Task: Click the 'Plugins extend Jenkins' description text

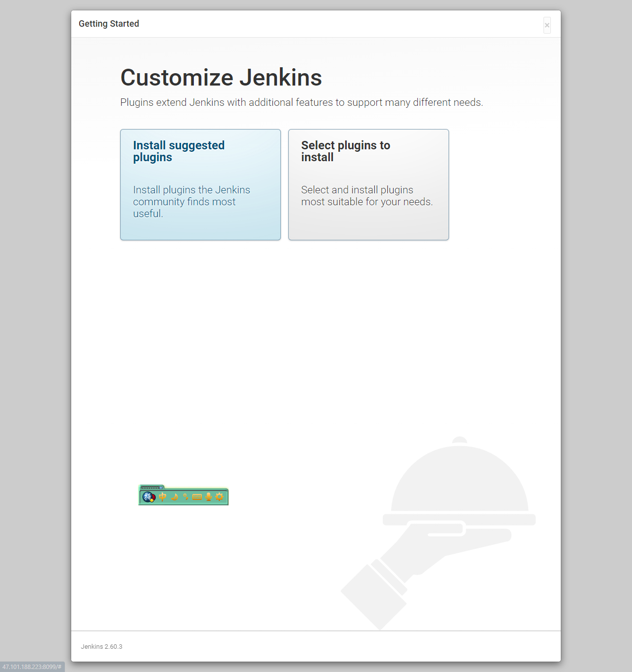Action: [302, 102]
